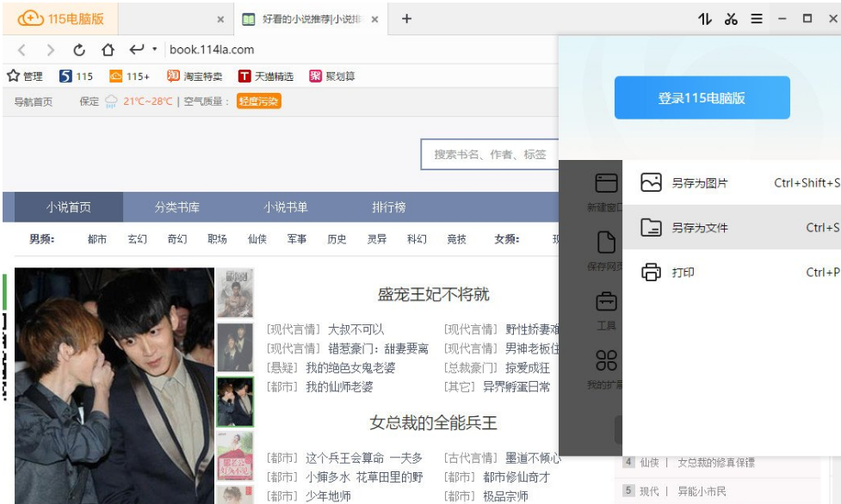Click the scissors screenshot icon
The image size is (841, 504).
731,19
